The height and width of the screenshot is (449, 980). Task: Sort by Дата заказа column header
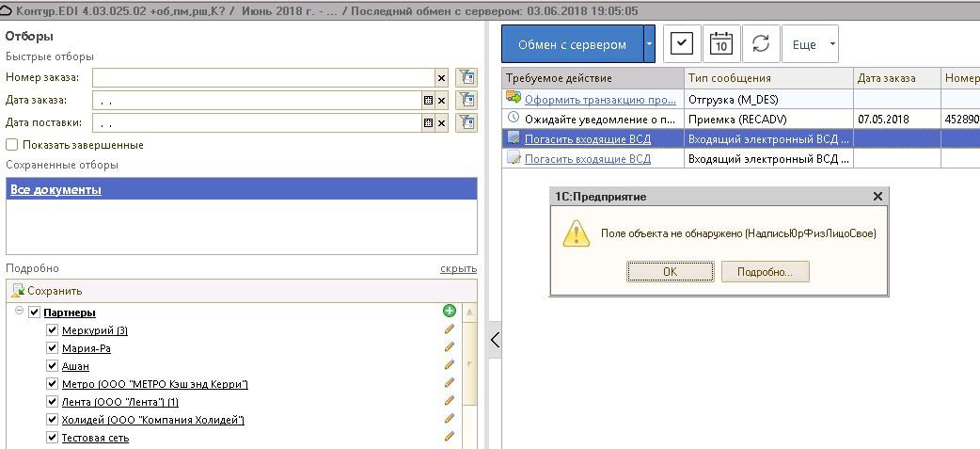pos(897,78)
